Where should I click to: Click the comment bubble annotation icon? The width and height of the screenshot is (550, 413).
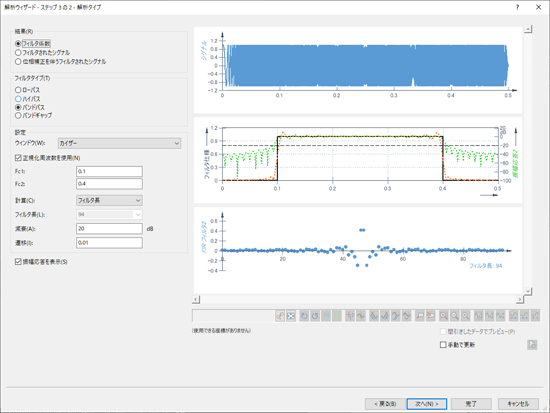[x=420, y=316]
